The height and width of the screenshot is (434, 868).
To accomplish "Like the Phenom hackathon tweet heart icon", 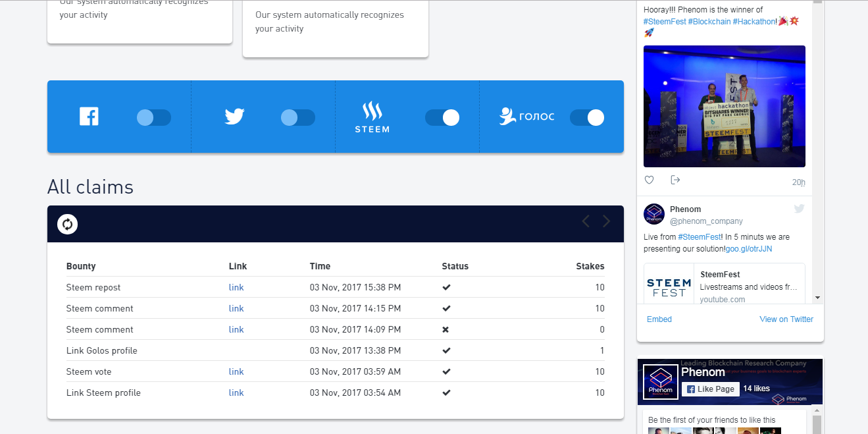I will (x=649, y=180).
